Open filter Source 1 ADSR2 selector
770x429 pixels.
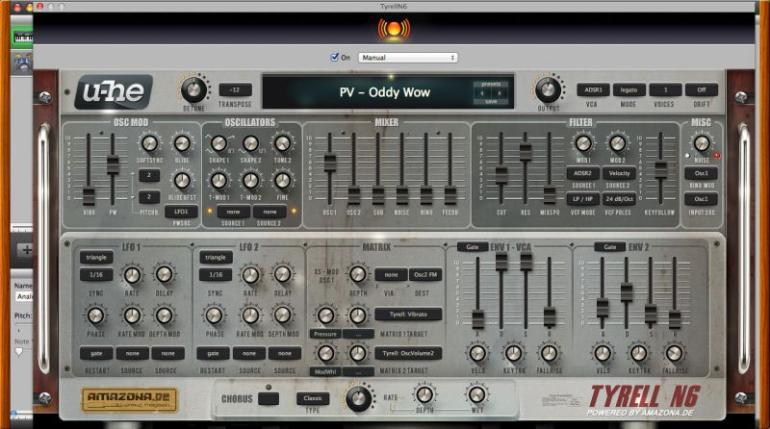pos(583,173)
